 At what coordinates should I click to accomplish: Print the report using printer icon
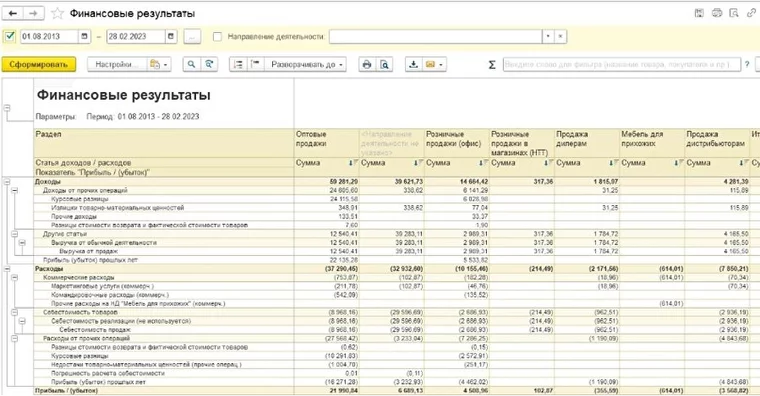click(x=367, y=64)
